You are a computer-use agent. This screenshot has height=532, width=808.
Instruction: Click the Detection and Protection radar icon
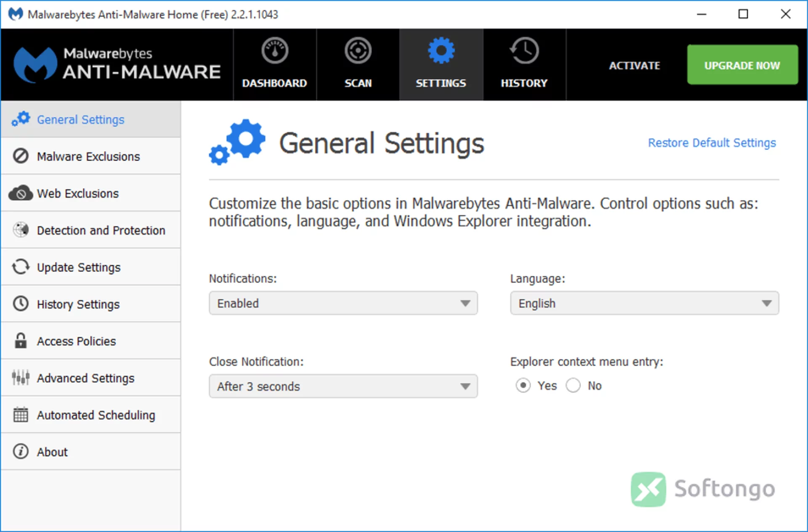[21, 230]
